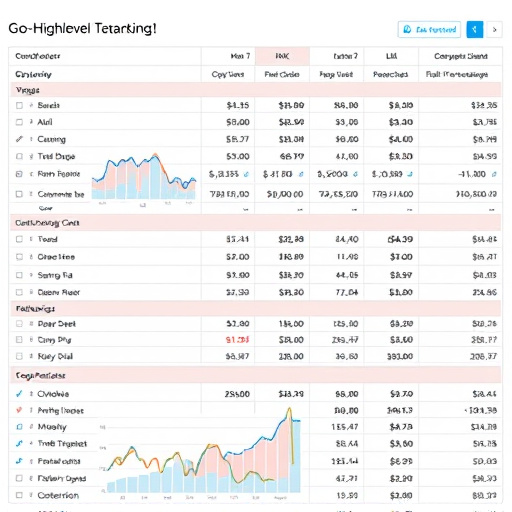Select the 'Coryspts Sisnd' column header
Viewport: 512px width, 512px height.
pyautogui.click(x=461, y=56)
